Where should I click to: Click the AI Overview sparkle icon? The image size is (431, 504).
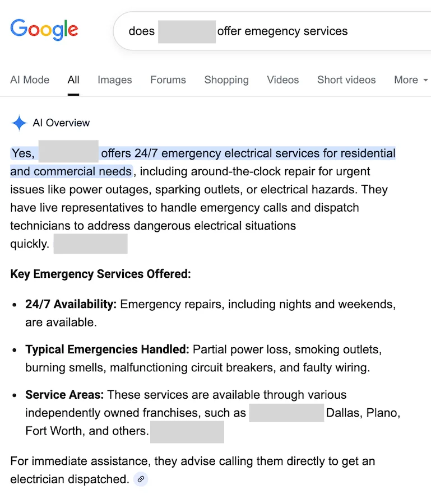[18, 123]
